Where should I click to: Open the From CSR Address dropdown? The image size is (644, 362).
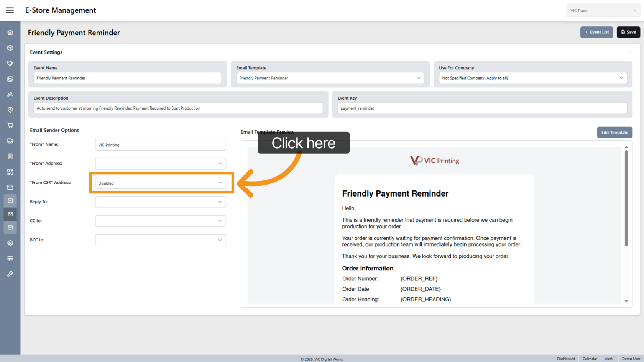(x=160, y=183)
